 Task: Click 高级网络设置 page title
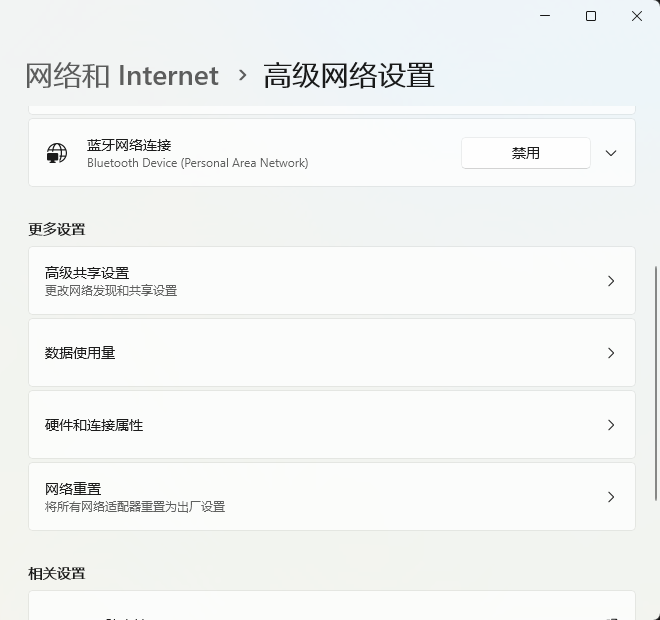349,76
